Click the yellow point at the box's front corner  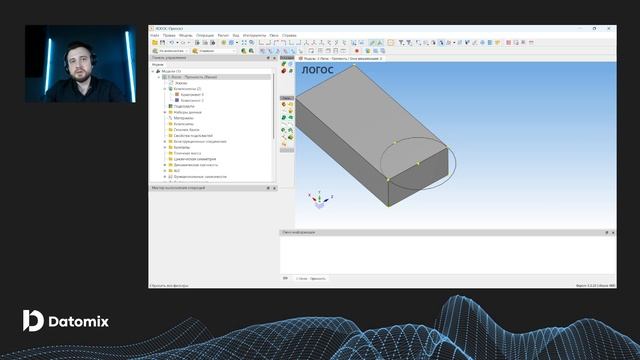click(388, 179)
